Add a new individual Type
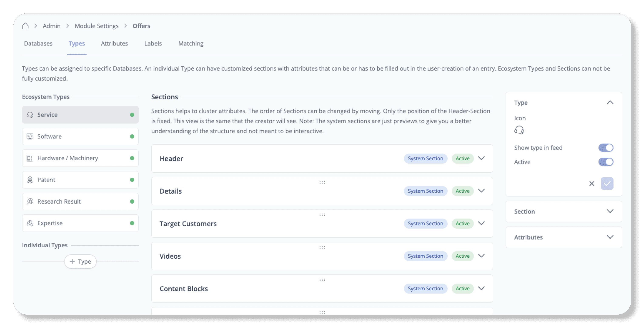The image size is (644, 328). pyautogui.click(x=80, y=261)
